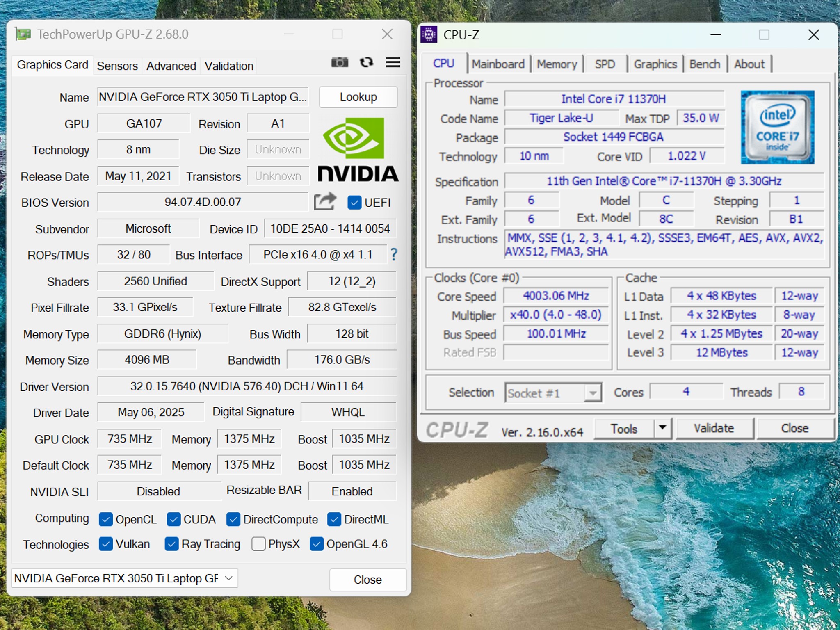Image resolution: width=840 pixels, height=630 pixels.
Task: Toggle the UEFI checkbox
Action: 354,203
